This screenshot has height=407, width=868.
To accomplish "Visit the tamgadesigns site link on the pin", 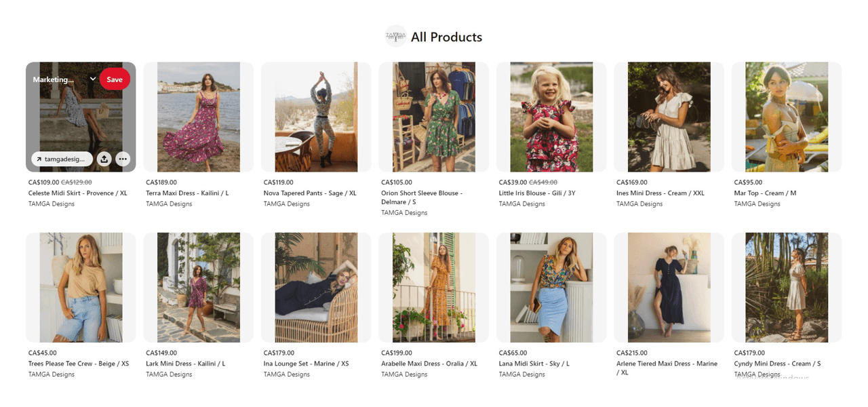I will (x=62, y=159).
